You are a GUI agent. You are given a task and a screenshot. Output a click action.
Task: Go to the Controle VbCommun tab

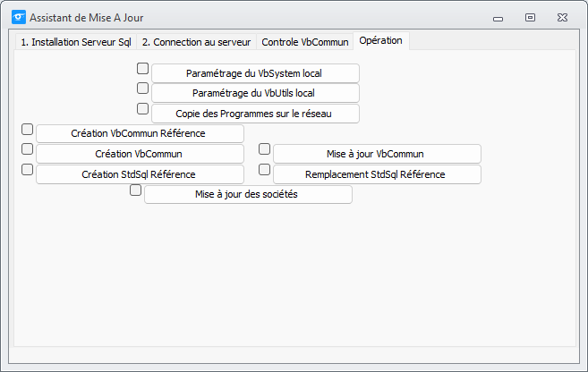point(305,42)
